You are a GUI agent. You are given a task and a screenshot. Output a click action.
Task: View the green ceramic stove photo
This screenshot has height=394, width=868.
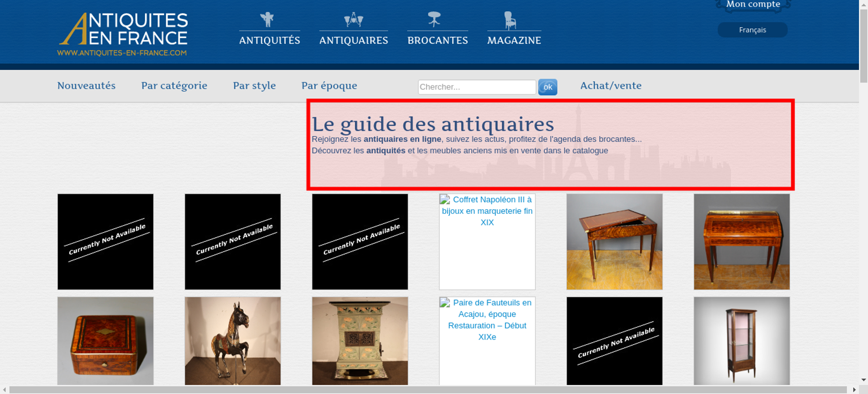(360, 341)
